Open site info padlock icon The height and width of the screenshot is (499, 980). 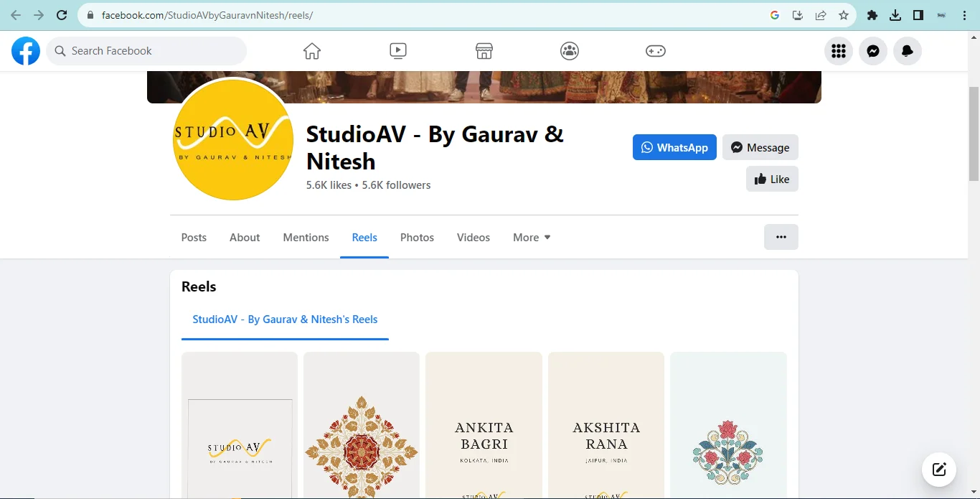(x=90, y=15)
